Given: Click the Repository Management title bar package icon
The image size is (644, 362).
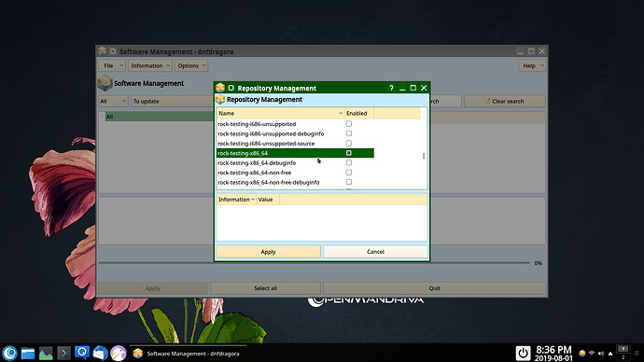Looking at the screenshot, I should [220, 88].
